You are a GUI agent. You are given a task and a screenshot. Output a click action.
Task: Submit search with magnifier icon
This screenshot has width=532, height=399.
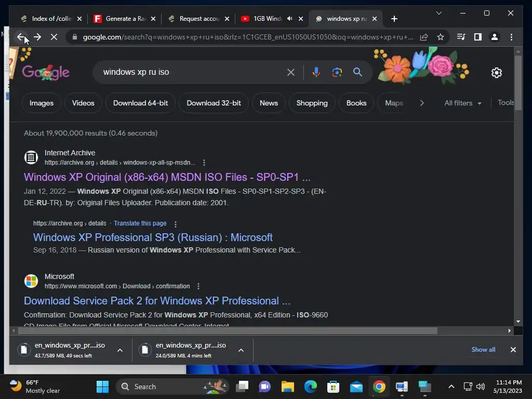[x=357, y=72]
